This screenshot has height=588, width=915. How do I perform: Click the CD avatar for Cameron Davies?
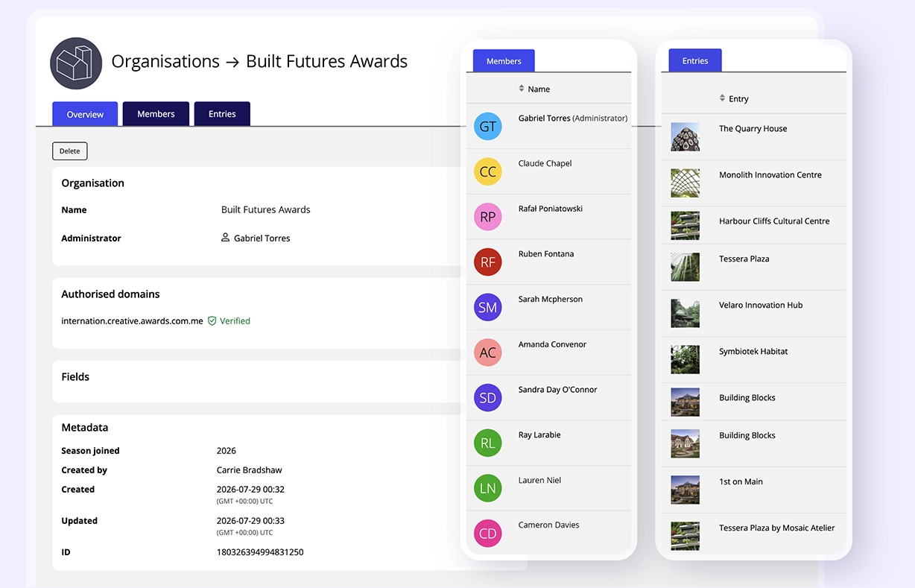coord(488,534)
